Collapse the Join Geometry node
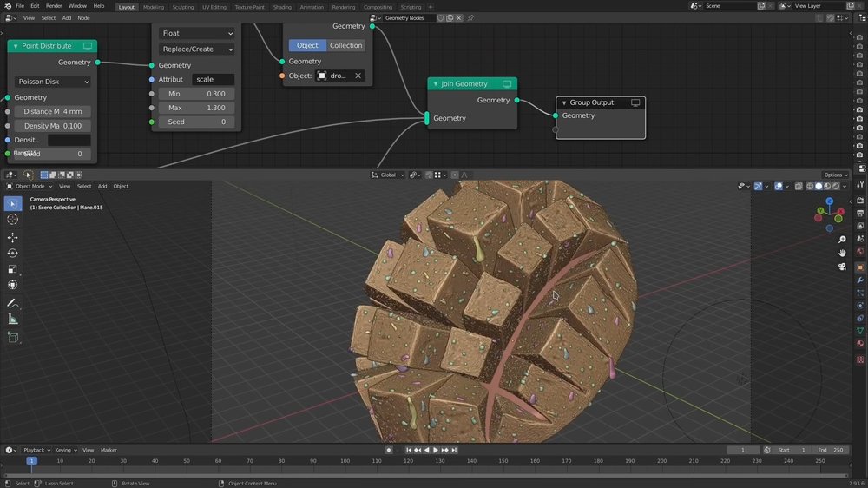The height and width of the screenshot is (488, 868). point(436,84)
